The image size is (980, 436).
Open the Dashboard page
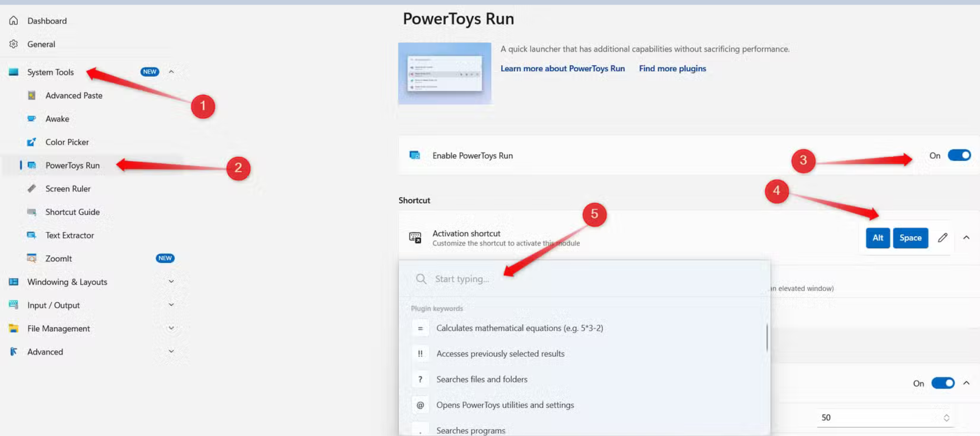[47, 21]
